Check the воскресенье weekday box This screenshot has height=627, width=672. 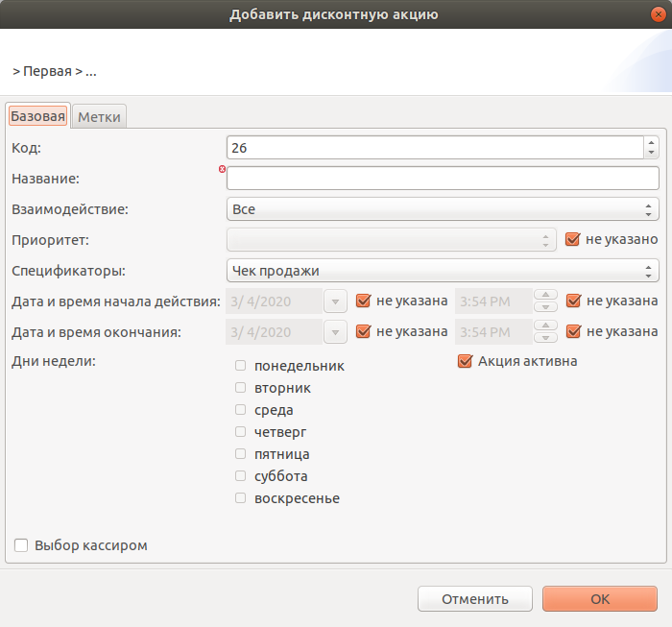pos(240,498)
